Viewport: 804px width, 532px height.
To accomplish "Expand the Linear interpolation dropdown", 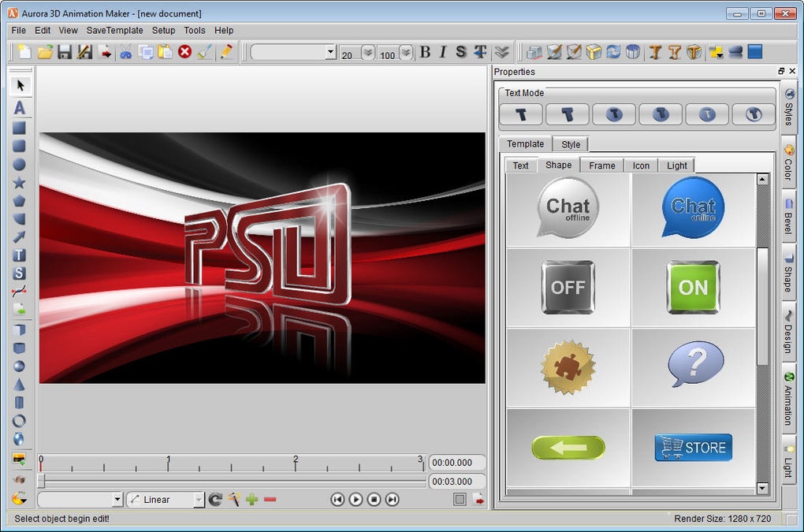I will pyautogui.click(x=199, y=500).
